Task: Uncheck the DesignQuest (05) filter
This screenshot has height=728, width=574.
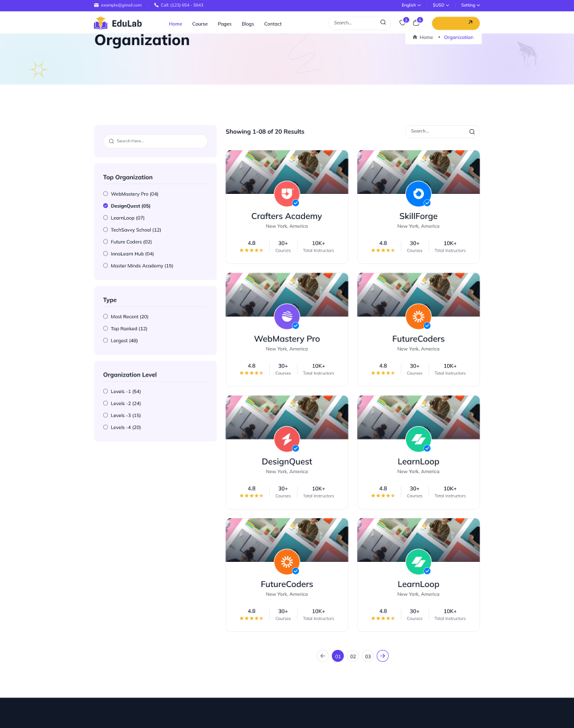Action: tap(127, 206)
